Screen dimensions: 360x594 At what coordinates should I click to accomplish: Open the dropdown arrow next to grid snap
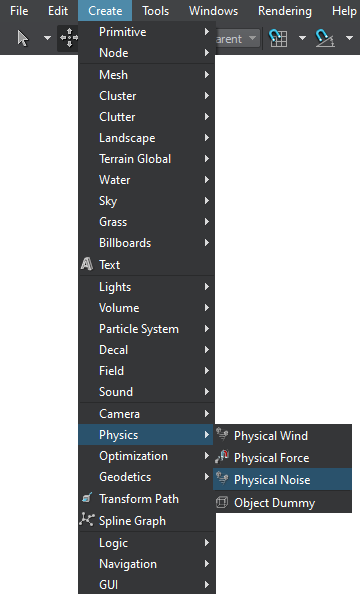tap(302, 38)
